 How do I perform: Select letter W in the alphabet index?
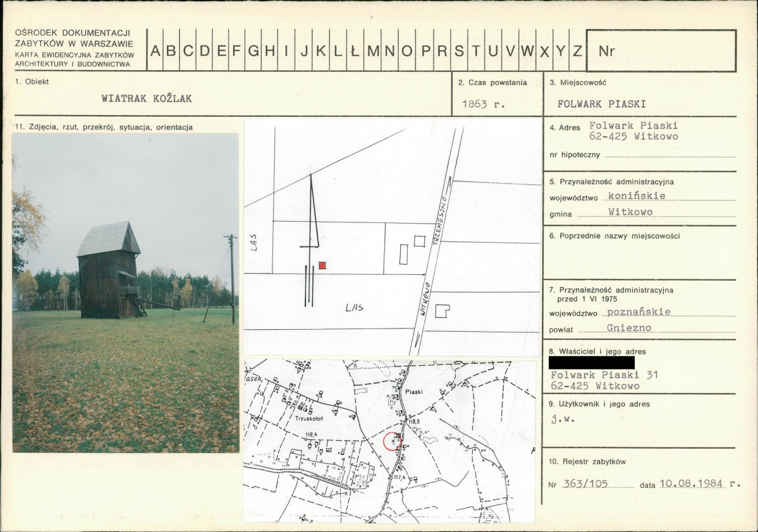tap(527, 51)
